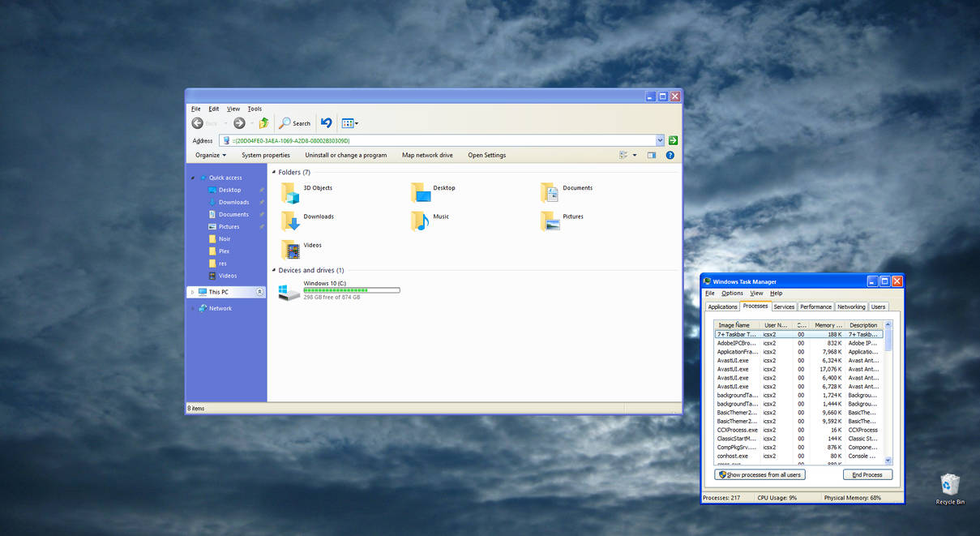Open the address bar dropdown arrow
This screenshot has height=536, width=980.
[660, 140]
